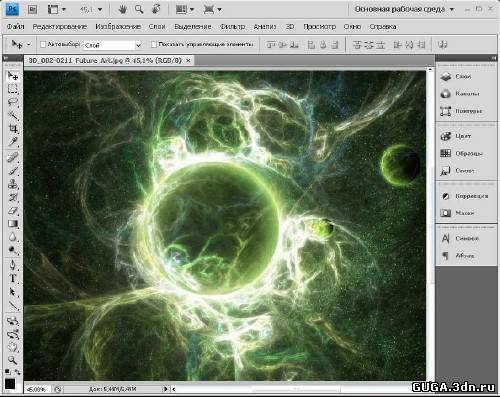Viewport: 500px width, 397px height.
Task: Enable the Автовыбор checkbox
Action: (43, 44)
